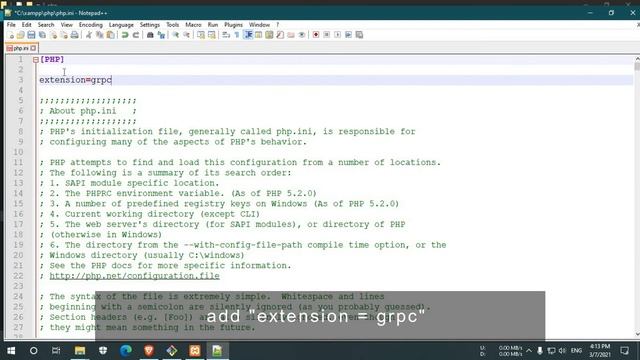Open the Window menu
Image resolution: width=640 pixels, height=360 pixels.
point(259,25)
